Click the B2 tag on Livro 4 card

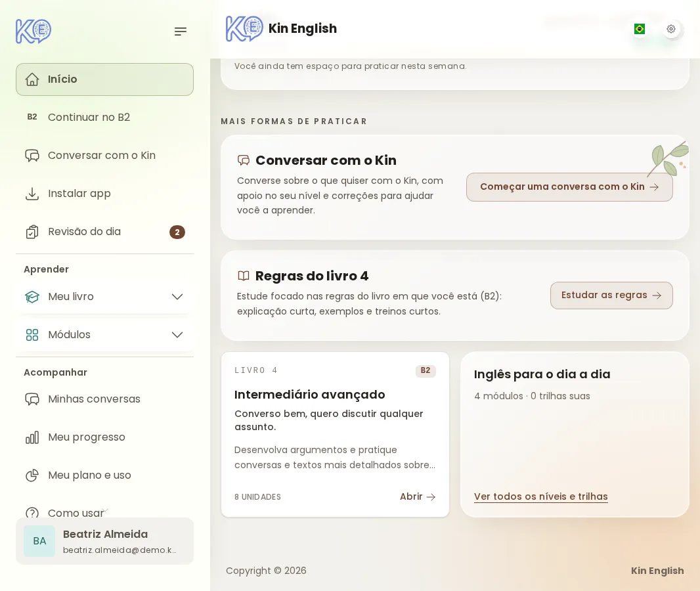426,370
